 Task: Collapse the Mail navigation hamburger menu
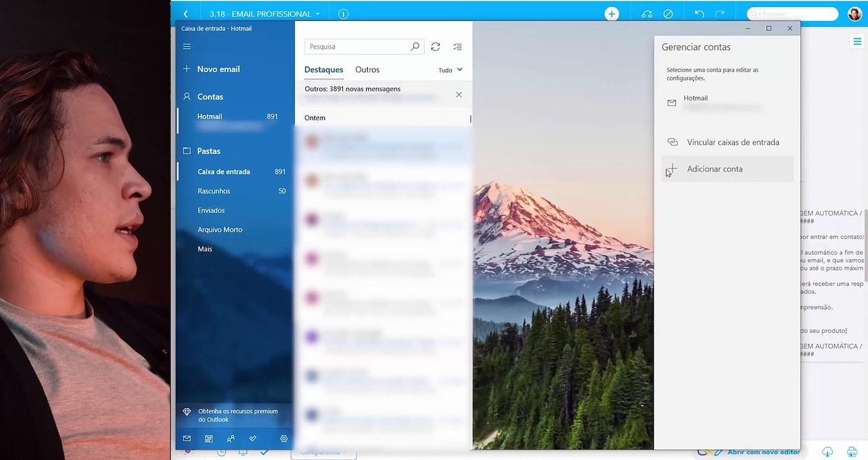(x=187, y=47)
